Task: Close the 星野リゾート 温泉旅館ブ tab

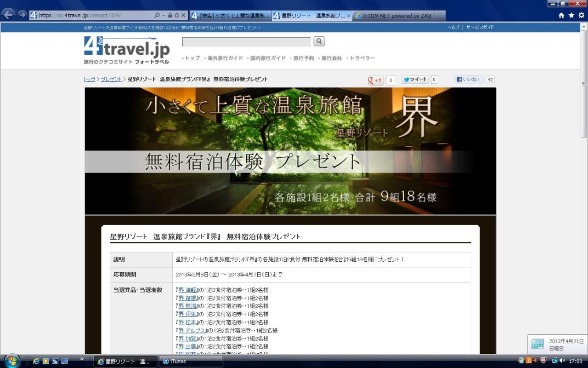Action: coord(349,16)
